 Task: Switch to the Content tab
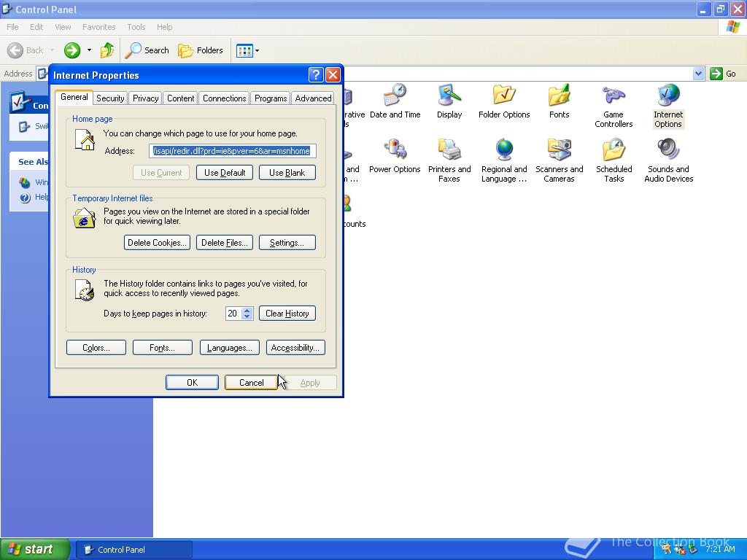point(181,98)
